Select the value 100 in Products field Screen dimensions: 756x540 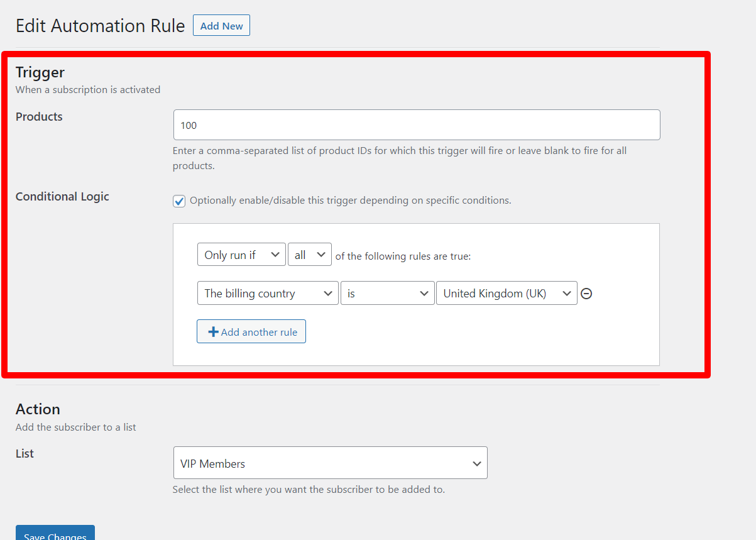point(187,124)
